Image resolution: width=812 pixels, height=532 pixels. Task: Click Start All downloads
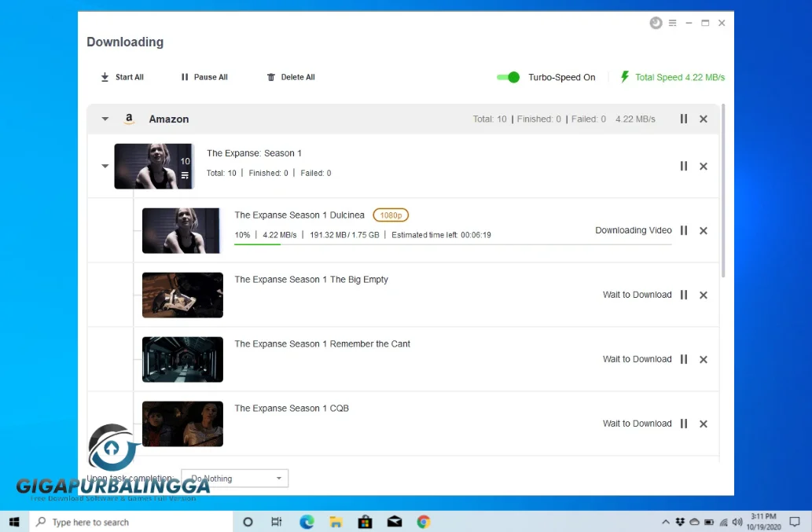pos(123,77)
